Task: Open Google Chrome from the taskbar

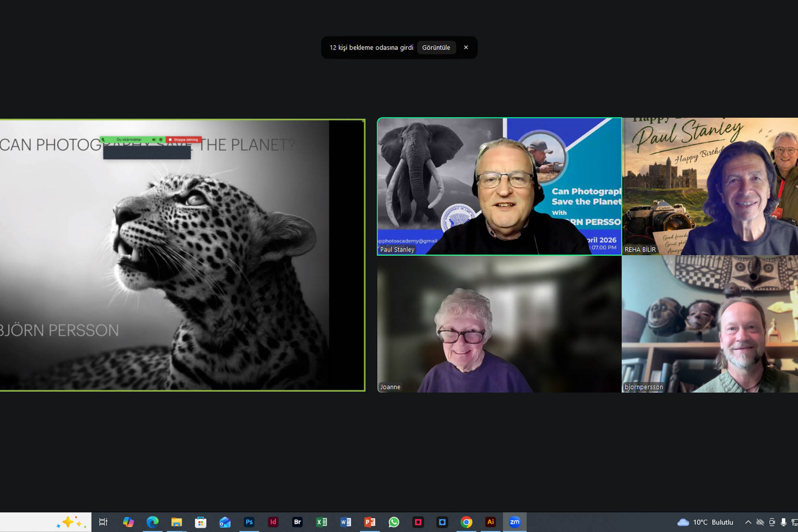Action: pyautogui.click(x=466, y=522)
